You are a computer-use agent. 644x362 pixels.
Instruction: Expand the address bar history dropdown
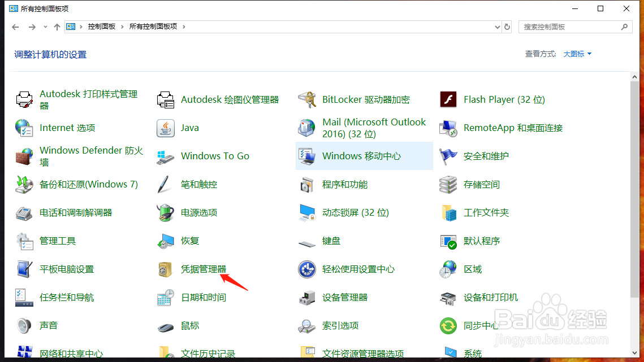497,27
